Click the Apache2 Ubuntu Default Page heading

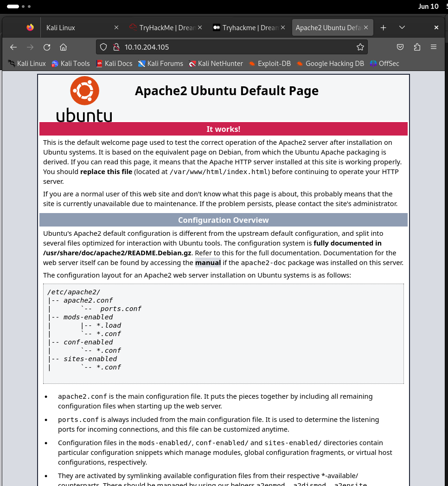[227, 91]
